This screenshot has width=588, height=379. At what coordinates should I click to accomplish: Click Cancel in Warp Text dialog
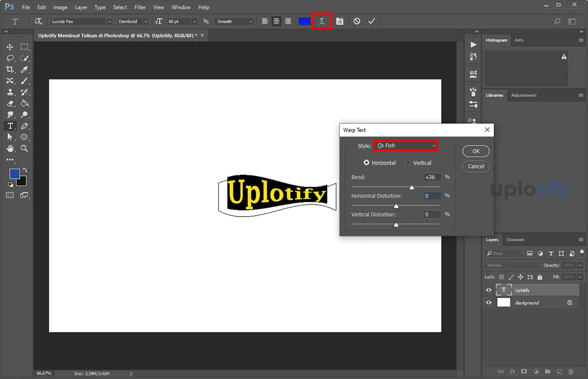476,166
